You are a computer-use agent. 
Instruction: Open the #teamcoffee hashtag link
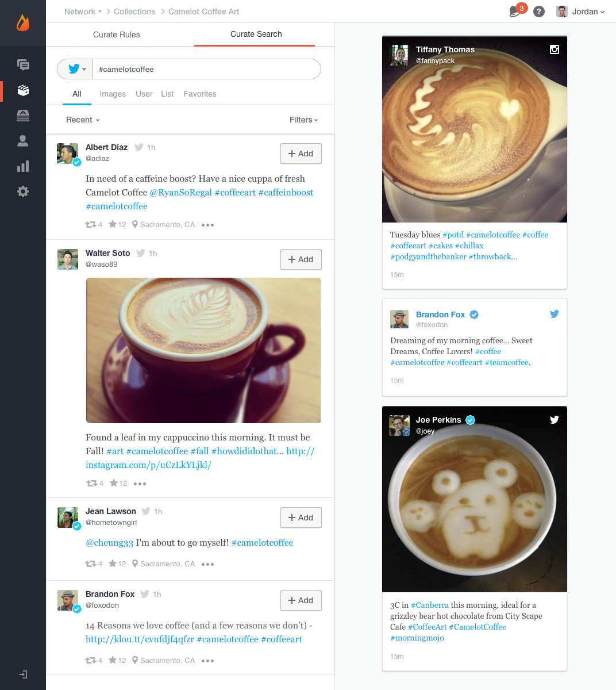507,362
